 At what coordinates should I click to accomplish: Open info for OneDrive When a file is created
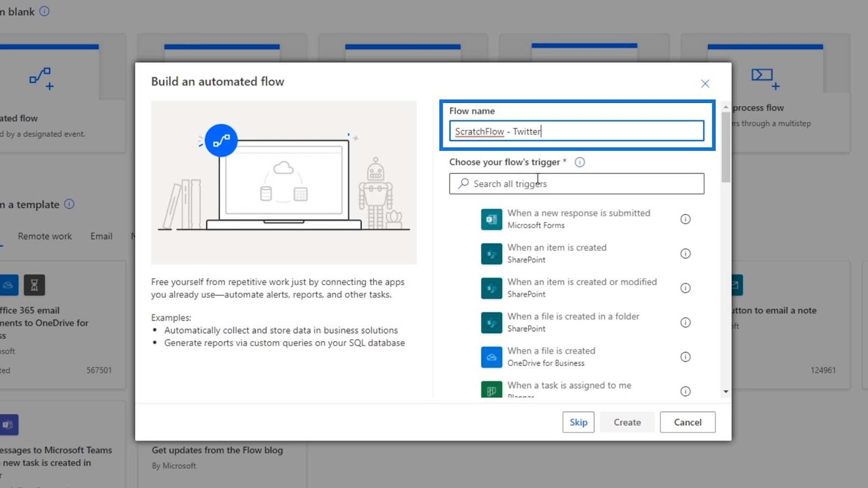(686, 357)
